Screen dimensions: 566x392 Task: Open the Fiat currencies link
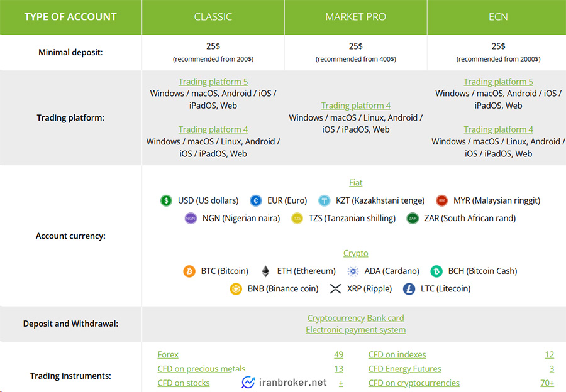coord(355,183)
